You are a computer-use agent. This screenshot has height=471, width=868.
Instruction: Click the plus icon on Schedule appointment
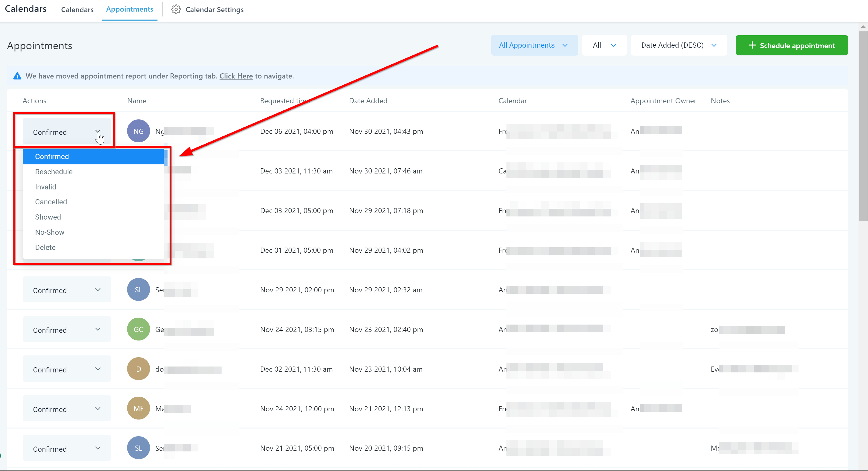(x=752, y=45)
